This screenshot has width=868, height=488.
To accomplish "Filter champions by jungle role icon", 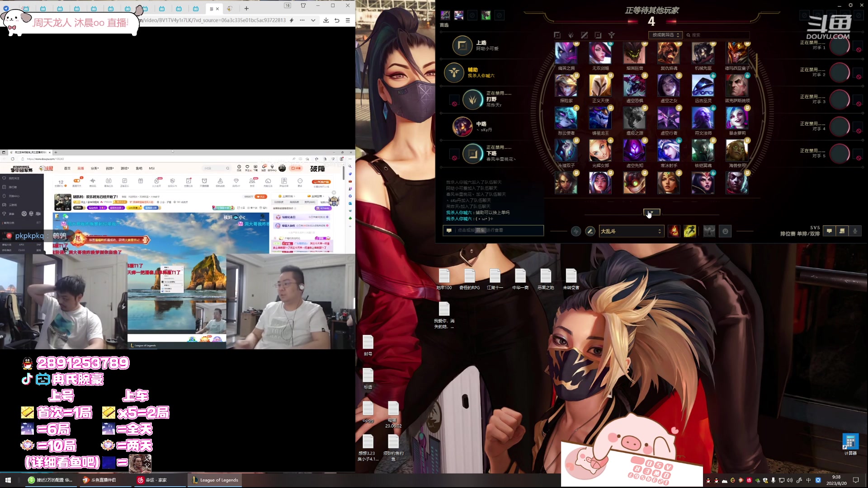I will tap(571, 35).
